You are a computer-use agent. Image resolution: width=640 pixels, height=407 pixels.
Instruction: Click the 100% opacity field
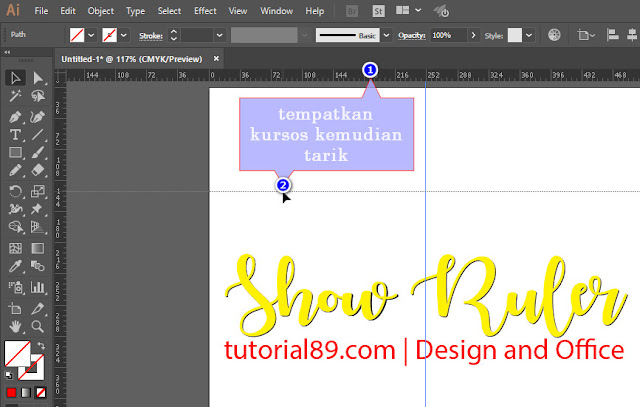click(x=447, y=35)
